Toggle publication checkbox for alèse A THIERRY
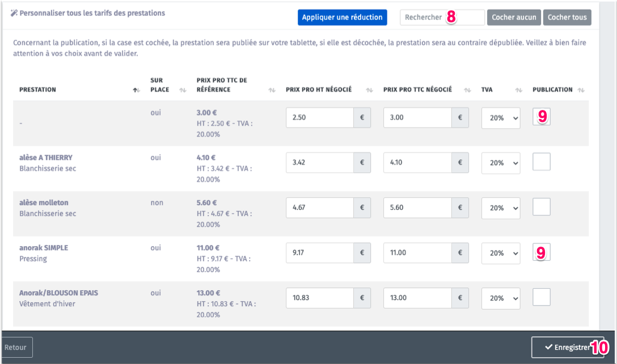Image resolution: width=617 pixels, height=364 pixels. (x=542, y=162)
